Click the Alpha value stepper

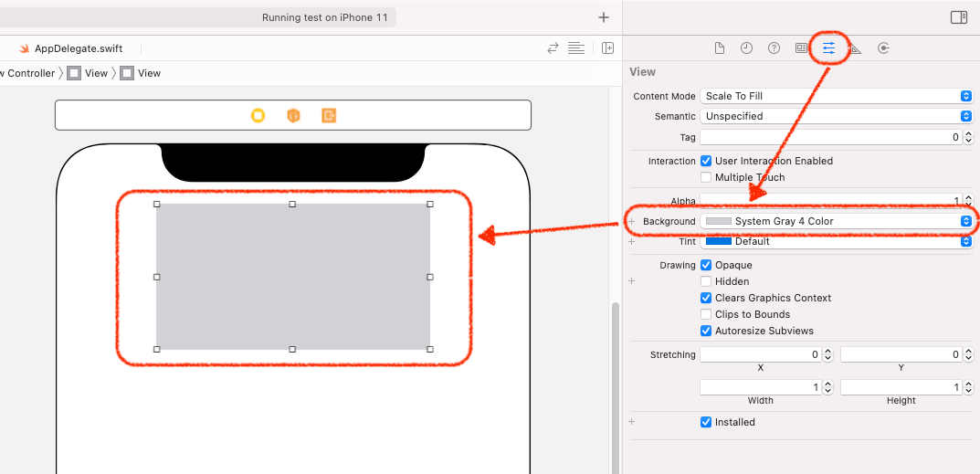pyautogui.click(x=968, y=201)
